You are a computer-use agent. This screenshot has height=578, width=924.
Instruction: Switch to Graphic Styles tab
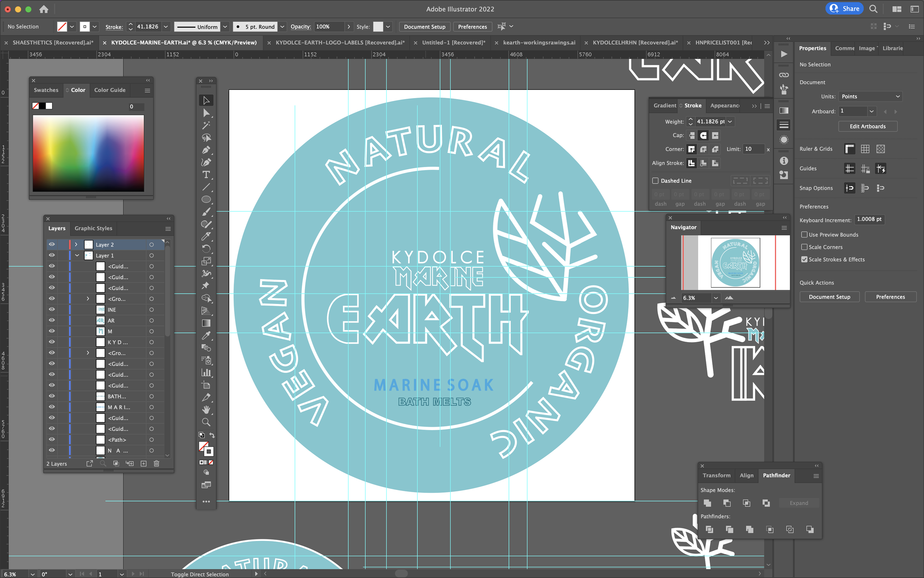(x=94, y=228)
